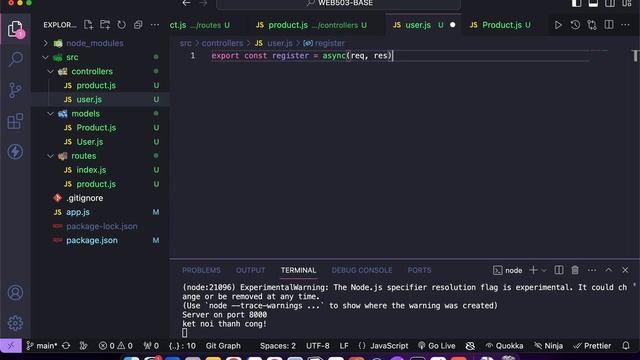
Task: Go back with navigation arrow
Action: (x=187, y=3)
